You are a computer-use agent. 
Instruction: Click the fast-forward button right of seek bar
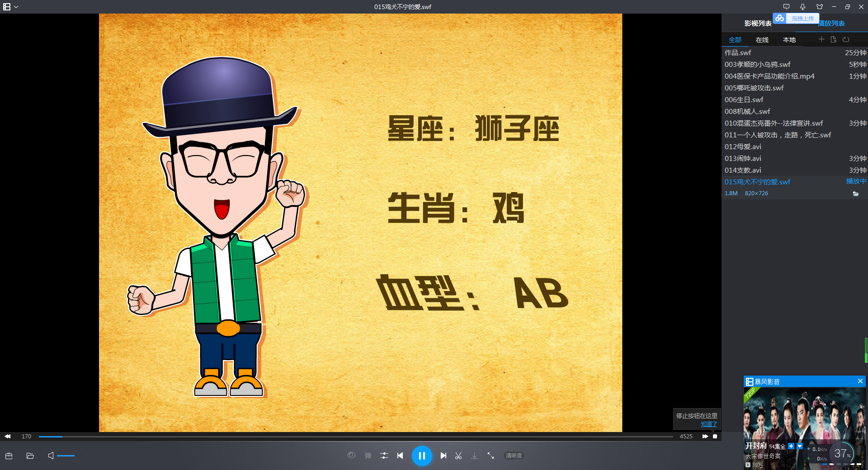[705, 436]
